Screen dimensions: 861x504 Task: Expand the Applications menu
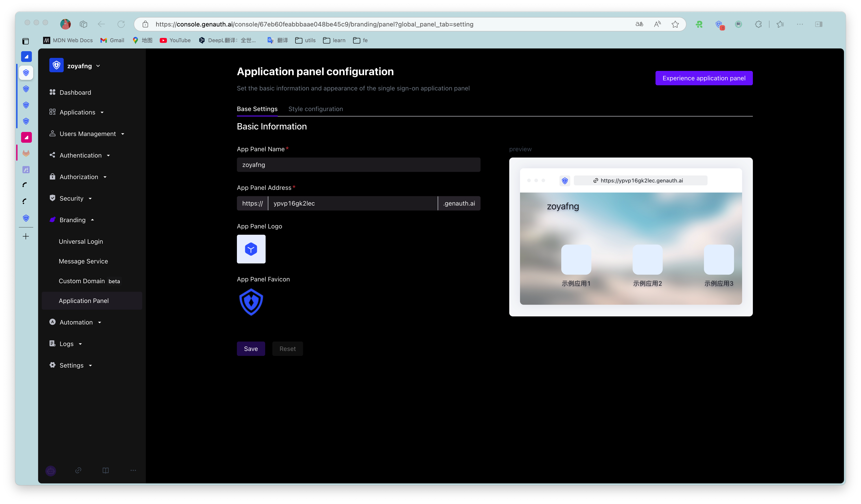click(x=78, y=112)
